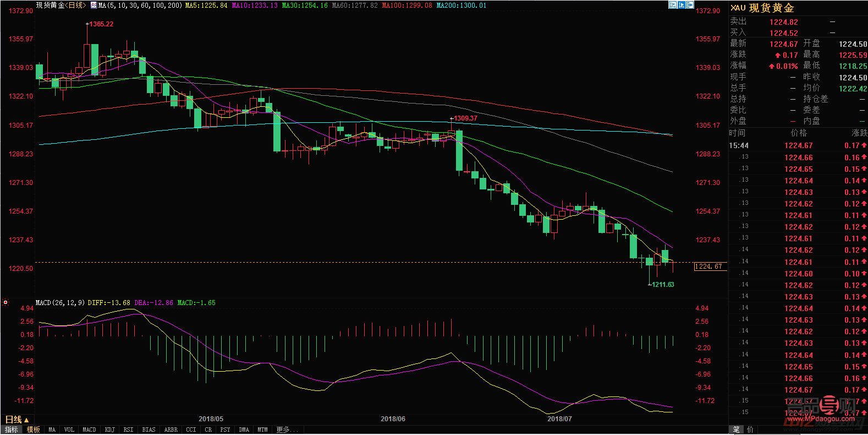Switch to the 模板 tab
Screen dimensions: 868x435
coord(34,429)
